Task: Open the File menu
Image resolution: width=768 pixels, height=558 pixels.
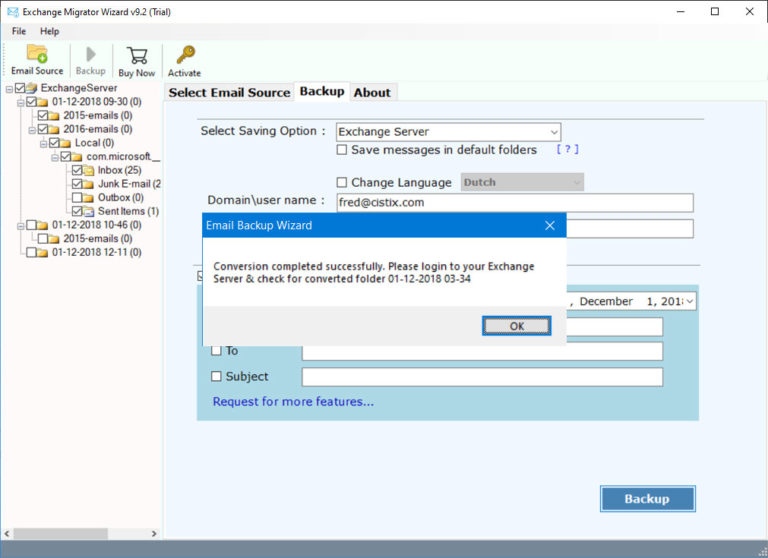Action: coord(19,31)
